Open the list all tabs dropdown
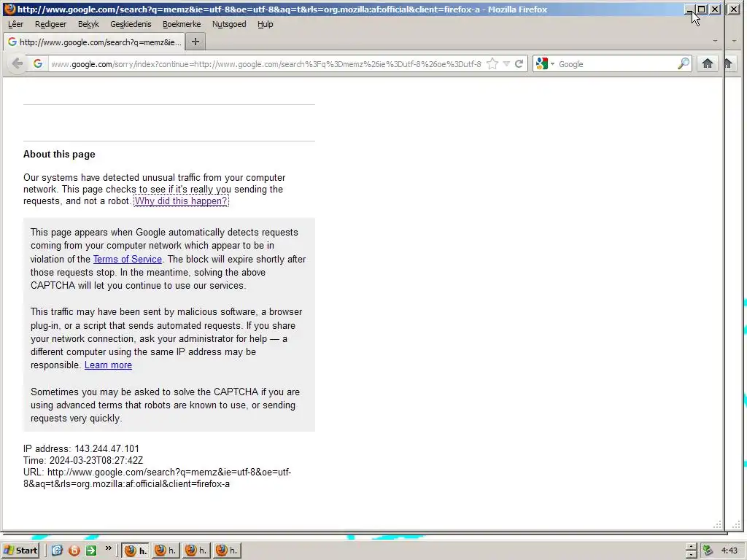Viewport: 747px width, 560px height. 715,42
